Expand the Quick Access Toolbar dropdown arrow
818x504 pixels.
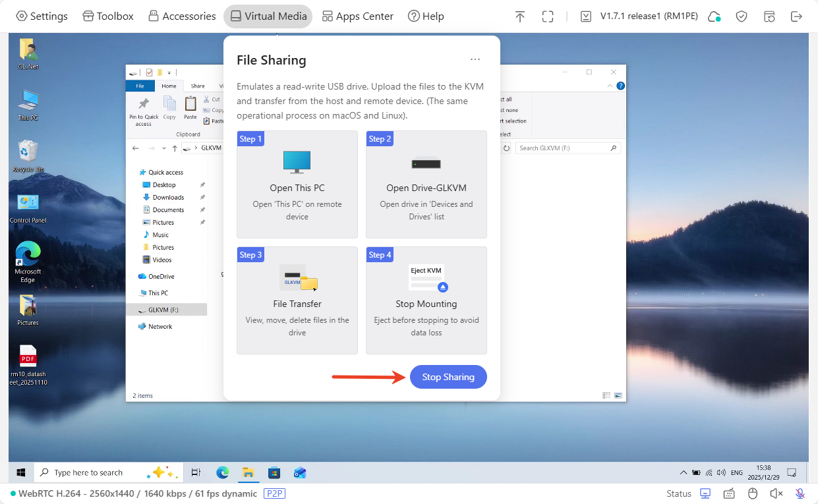169,72
